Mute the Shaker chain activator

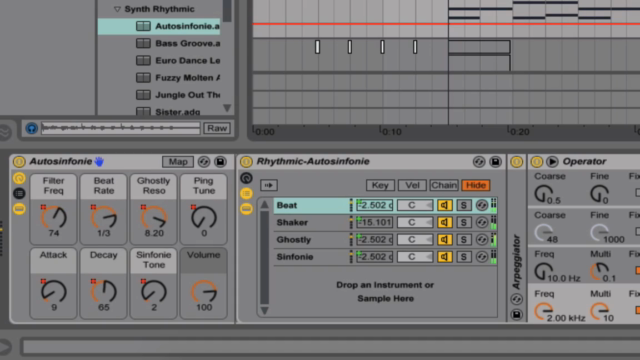(444, 222)
